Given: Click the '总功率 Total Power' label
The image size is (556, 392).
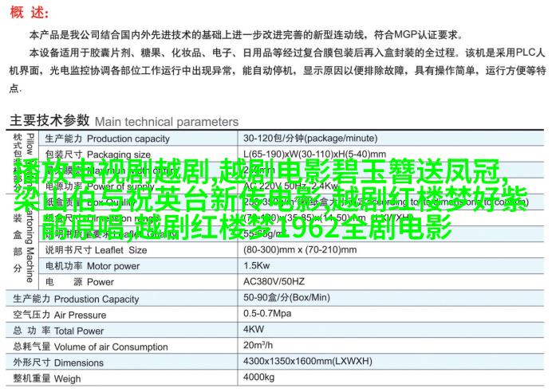Looking at the screenshot, I should point(58,331).
